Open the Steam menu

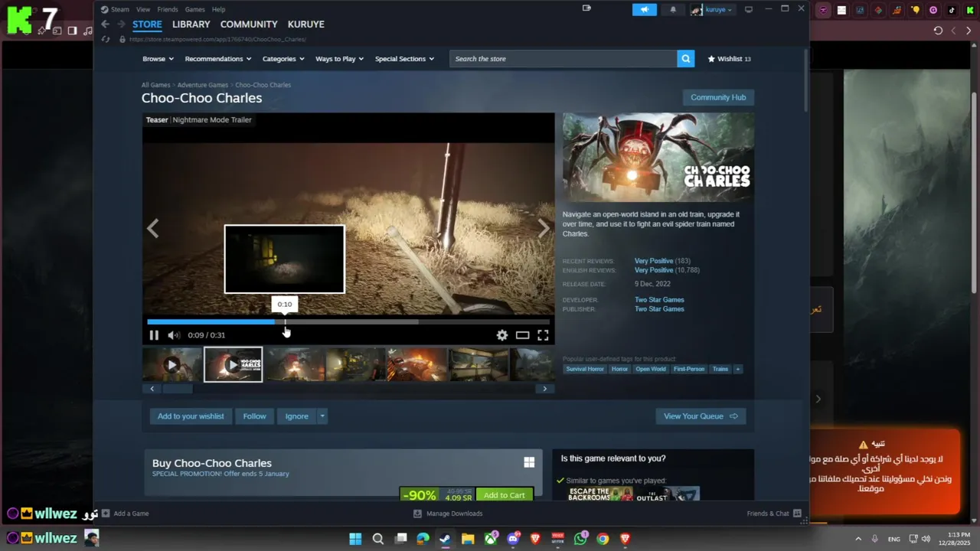120,9
